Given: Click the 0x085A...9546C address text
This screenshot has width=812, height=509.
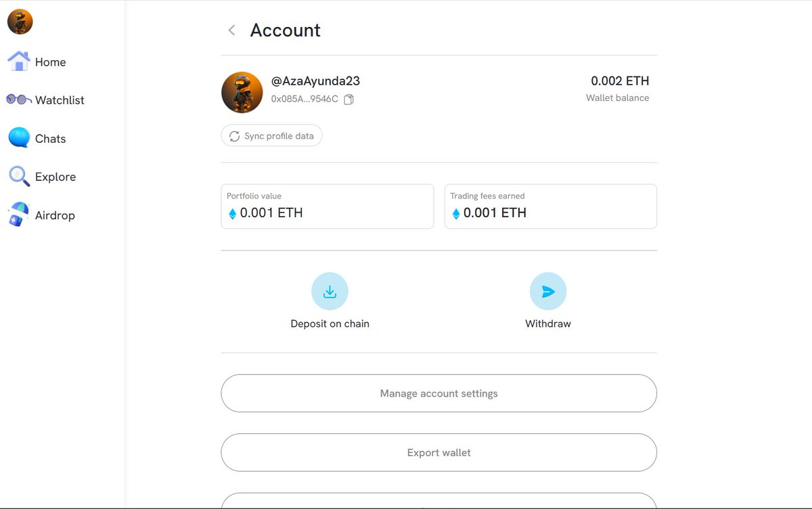Looking at the screenshot, I should [x=304, y=99].
